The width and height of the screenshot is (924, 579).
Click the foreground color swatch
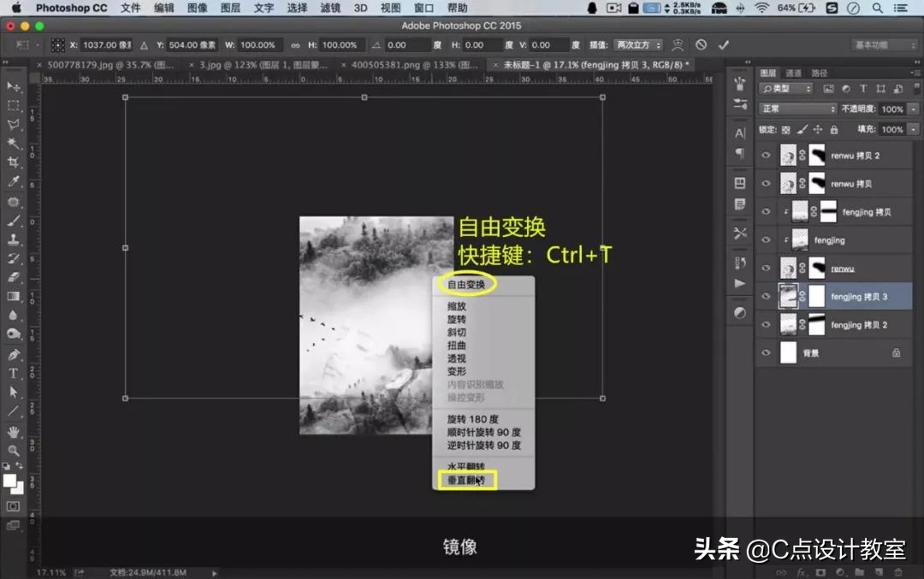(x=10, y=479)
